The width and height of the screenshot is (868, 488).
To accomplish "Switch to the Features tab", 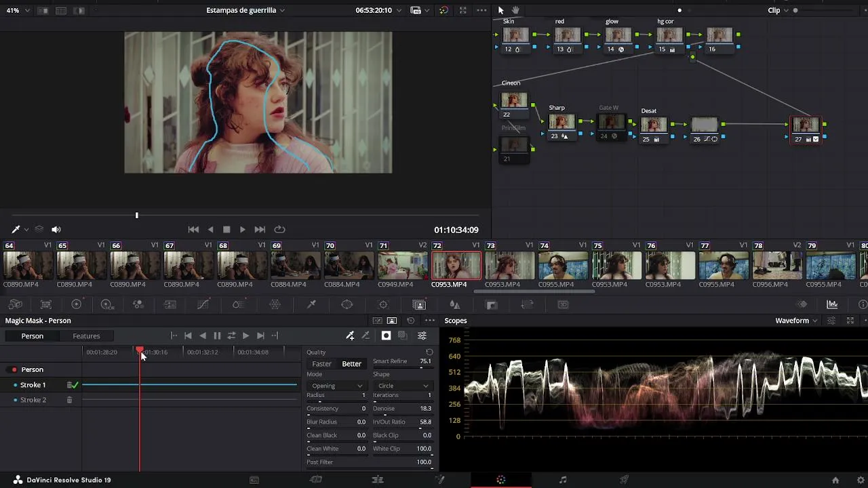I will (x=86, y=336).
